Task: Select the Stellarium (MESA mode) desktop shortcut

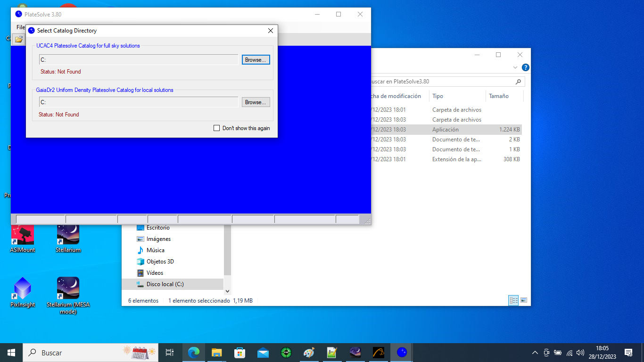Action: coord(68,296)
